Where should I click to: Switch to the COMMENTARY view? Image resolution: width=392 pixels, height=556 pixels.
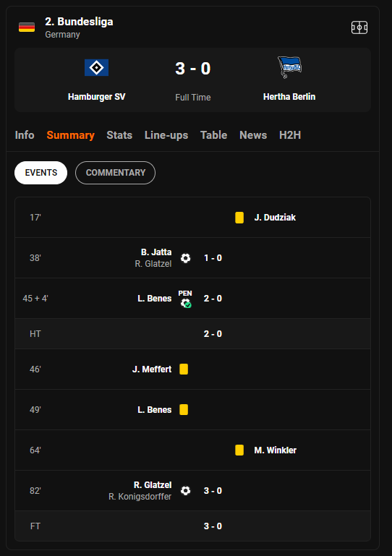coord(115,173)
